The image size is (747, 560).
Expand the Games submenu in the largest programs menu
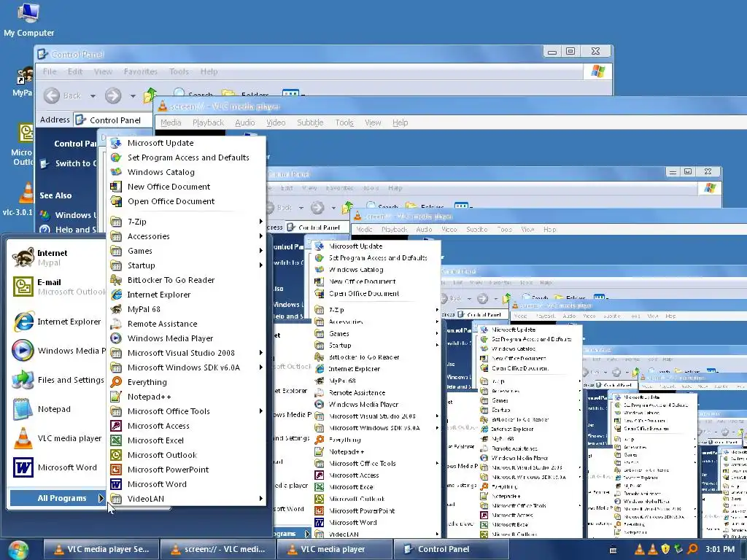187,251
